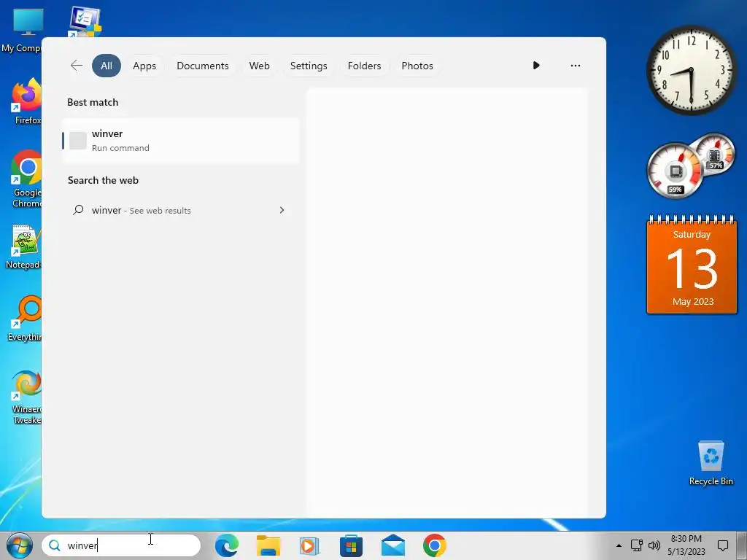
Task: Show hidden system tray icons
Action: click(x=619, y=545)
